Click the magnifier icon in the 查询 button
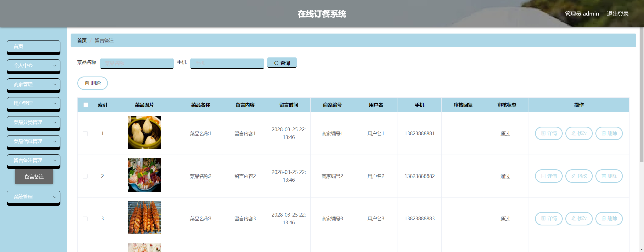The height and width of the screenshot is (252, 644). [276, 63]
